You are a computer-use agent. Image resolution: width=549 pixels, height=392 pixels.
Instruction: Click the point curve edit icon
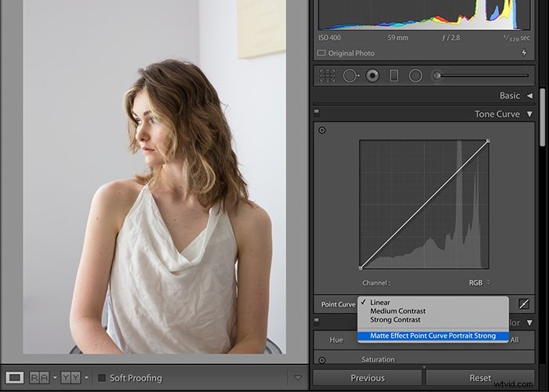pyautogui.click(x=524, y=304)
